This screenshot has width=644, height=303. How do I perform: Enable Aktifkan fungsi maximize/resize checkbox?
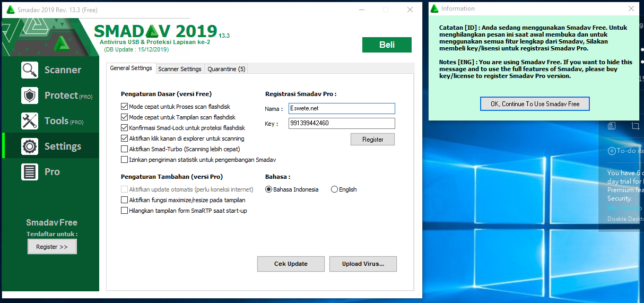[x=125, y=200]
